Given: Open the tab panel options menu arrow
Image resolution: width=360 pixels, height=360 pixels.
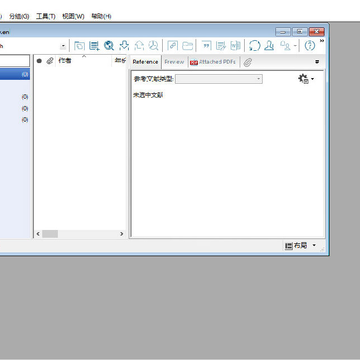Looking at the screenshot, I should [x=317, y=62].
